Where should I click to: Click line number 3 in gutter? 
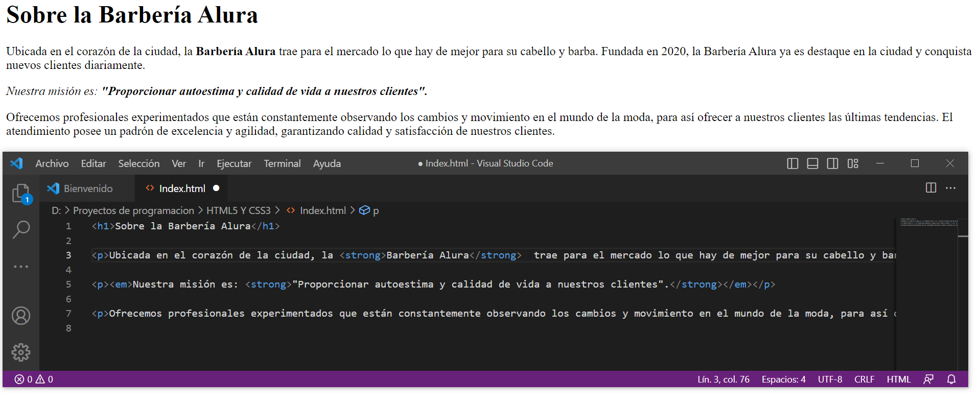point(68,255)
